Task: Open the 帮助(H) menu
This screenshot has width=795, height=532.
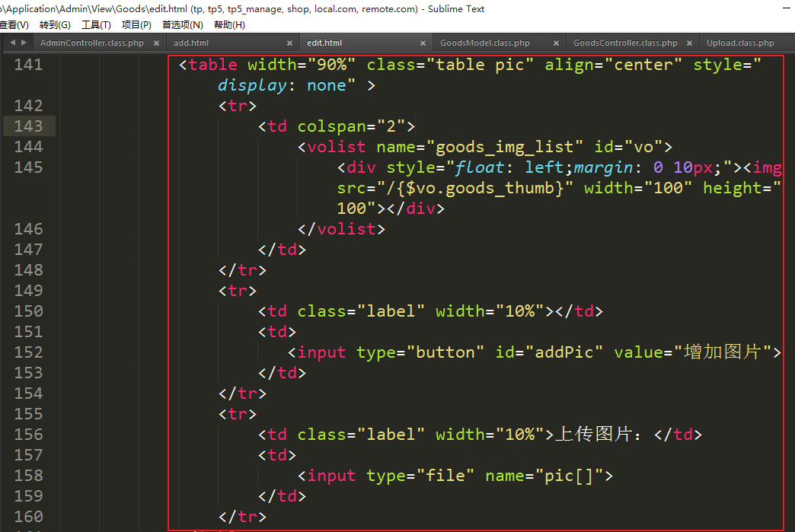Action: [229, 25]
